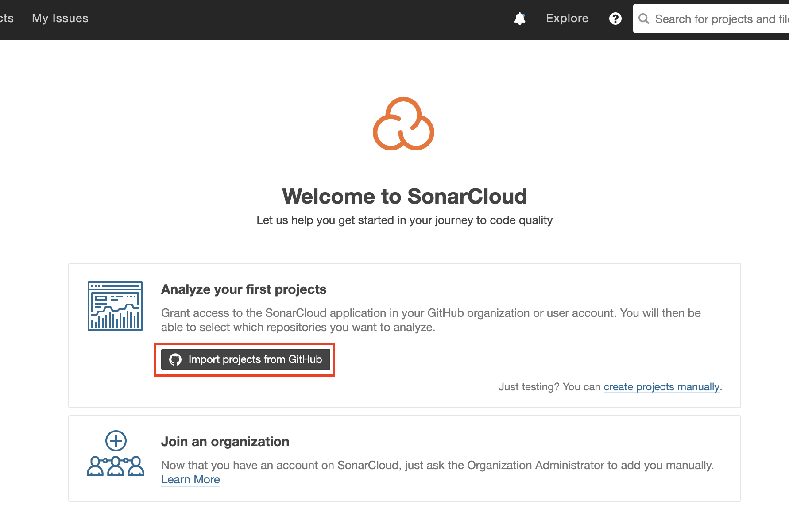Open the create projects manually link
Screen dimensions: 789x532
(661, 387)
